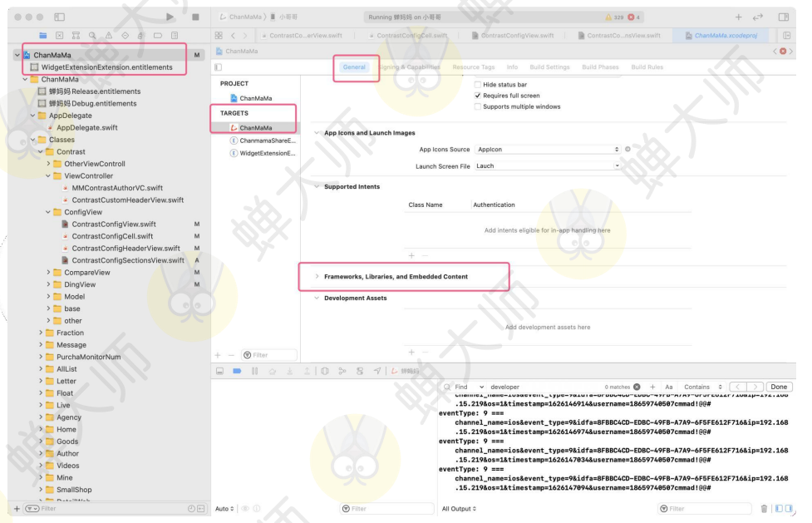Run the ChanMaMa scheme with the play button
812x523 pixels.
[170, 17]
